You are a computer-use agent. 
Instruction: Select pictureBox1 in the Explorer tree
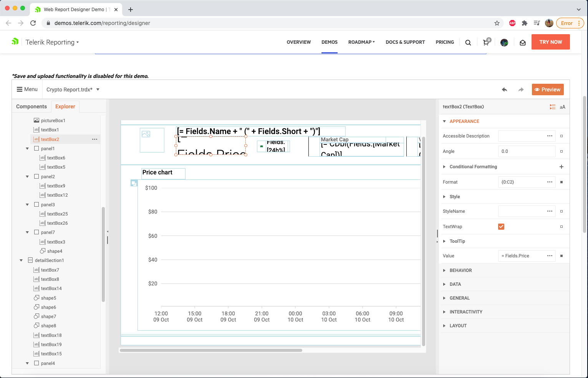coord(53,120)
